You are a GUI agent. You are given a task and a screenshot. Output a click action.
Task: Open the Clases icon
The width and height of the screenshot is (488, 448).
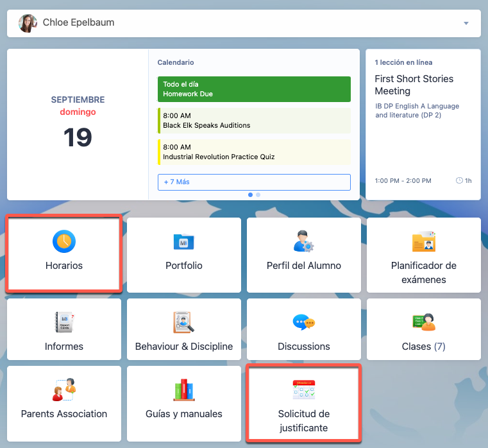pyautogui.click(x=423, y=322)
